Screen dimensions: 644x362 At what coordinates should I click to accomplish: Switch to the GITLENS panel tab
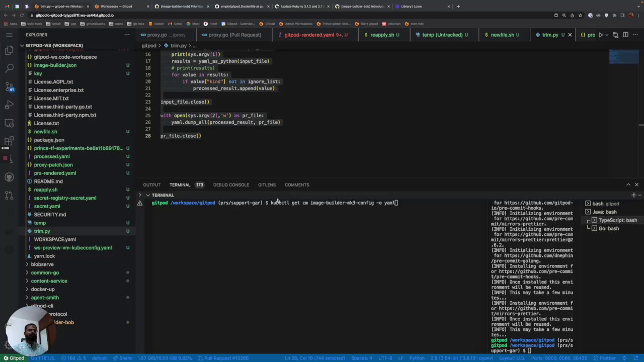pos(267,185)
